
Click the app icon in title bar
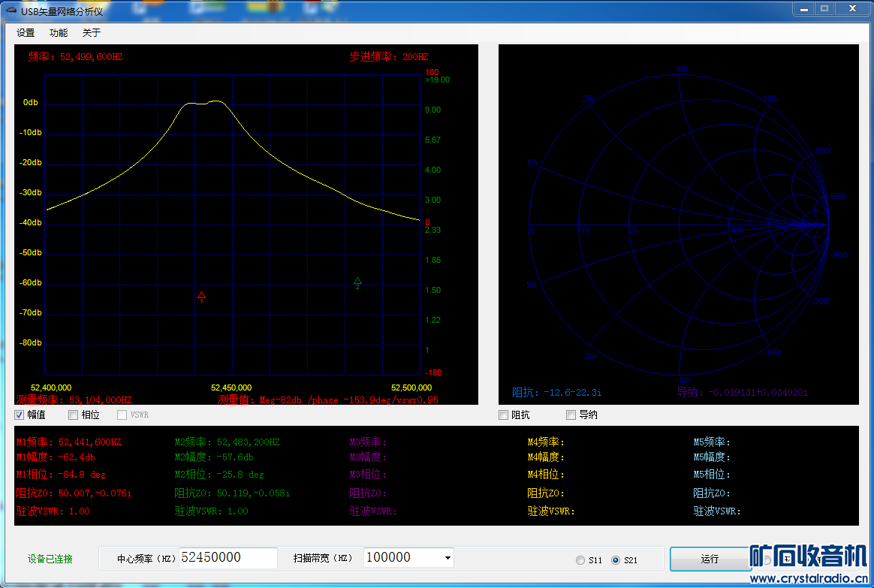(x=11, y=11)
